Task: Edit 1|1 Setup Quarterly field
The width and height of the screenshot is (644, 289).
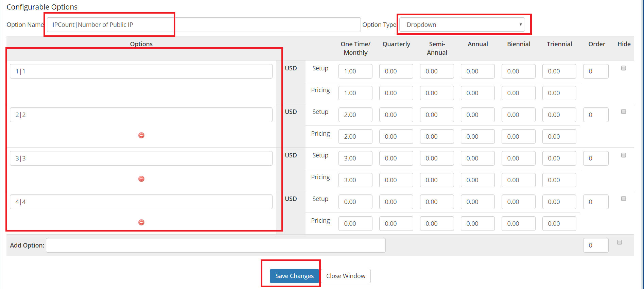Action: coord(396,71)
